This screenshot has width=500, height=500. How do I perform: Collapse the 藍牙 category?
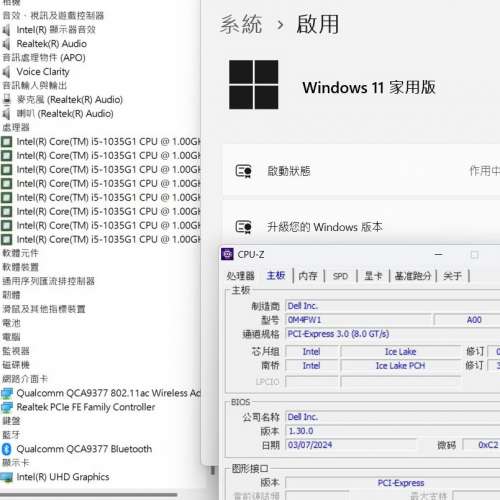pos(11,435)
